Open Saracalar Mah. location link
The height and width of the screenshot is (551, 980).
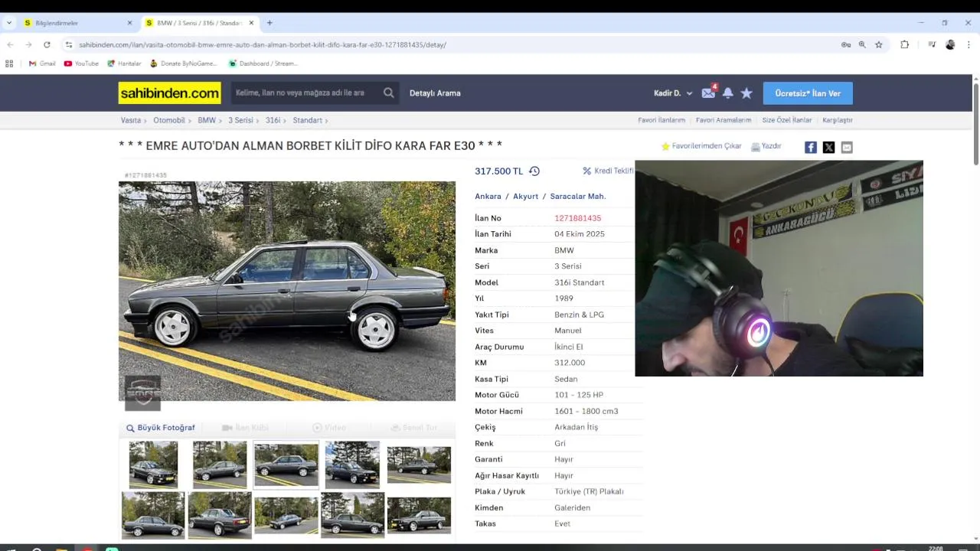pos(578,197)
